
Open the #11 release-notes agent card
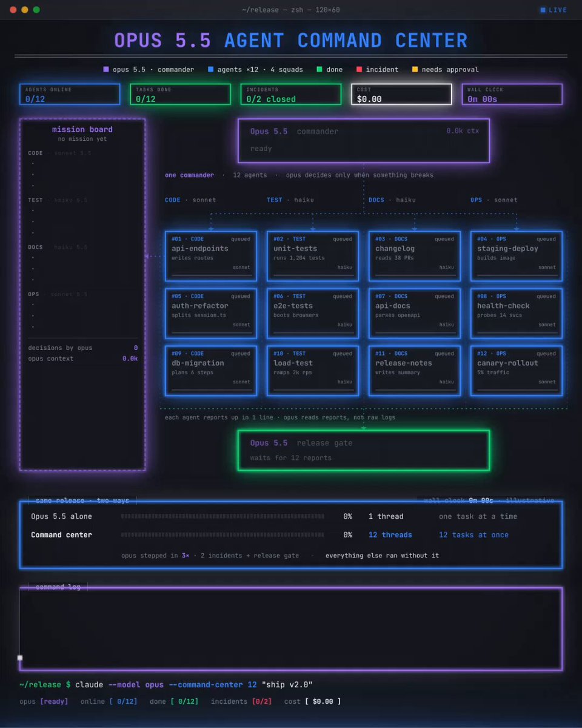pyautogui.click(x=415, y=371)
